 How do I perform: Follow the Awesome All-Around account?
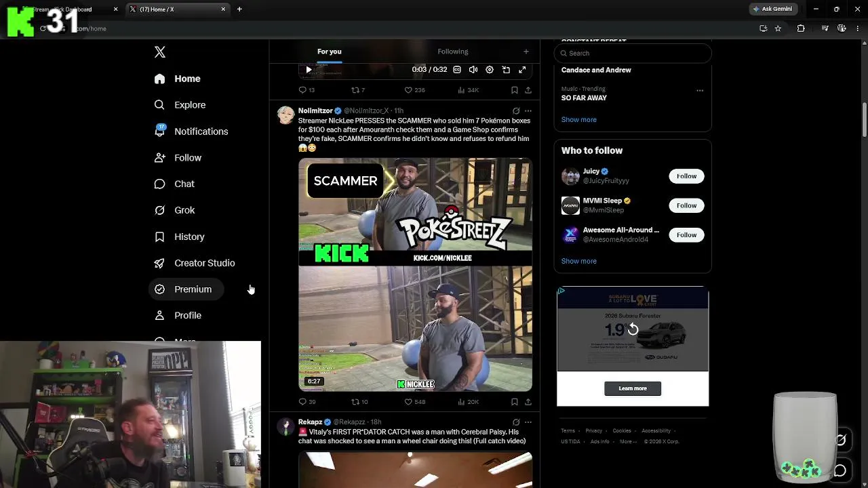click(x=686, y=235)
